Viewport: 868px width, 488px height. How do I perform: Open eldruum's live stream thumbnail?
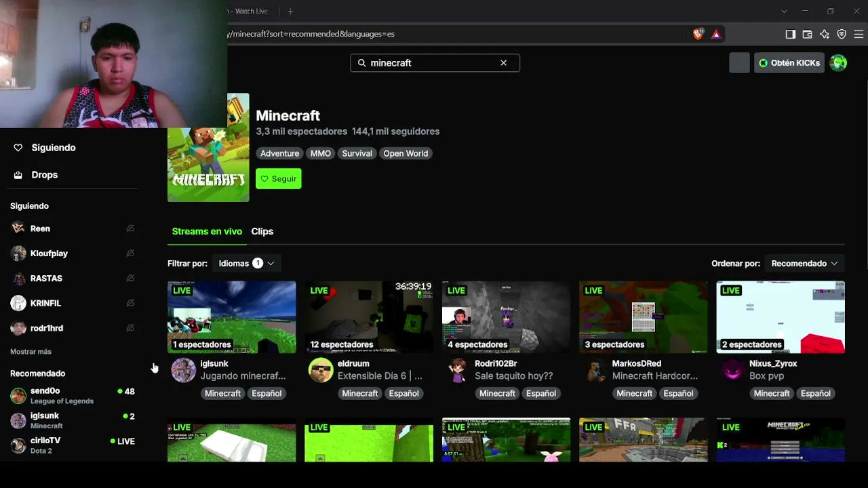tap(369, 317)
